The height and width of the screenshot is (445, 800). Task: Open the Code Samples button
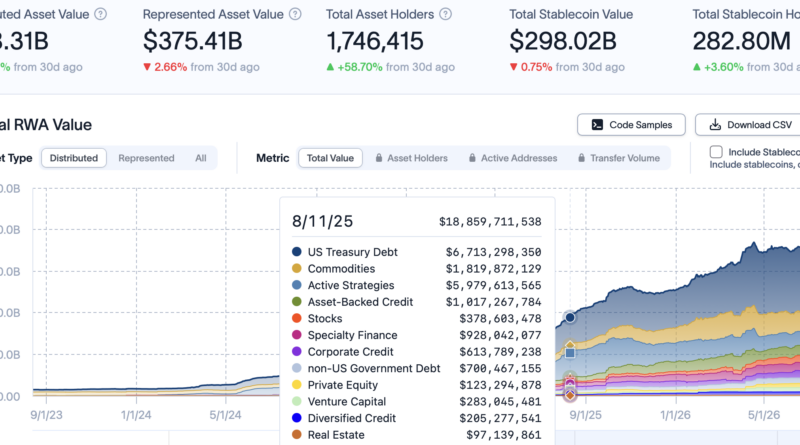coord(631,125)
